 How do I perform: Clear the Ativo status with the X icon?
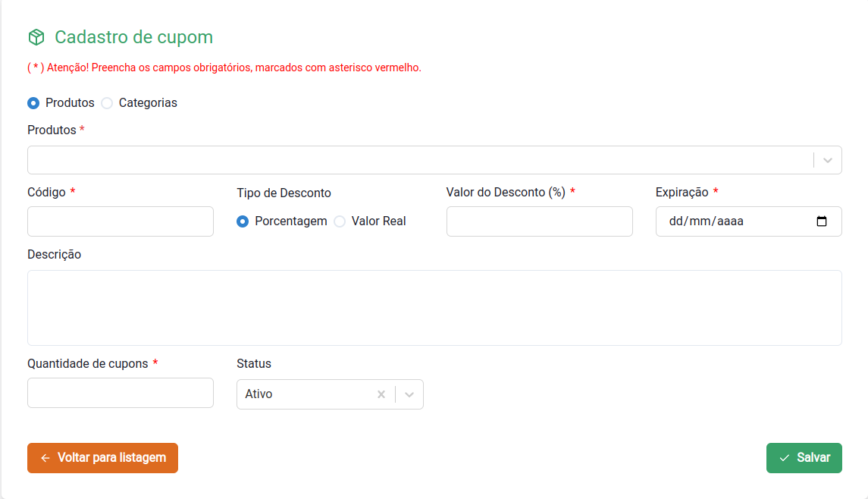tap(381, 394)
